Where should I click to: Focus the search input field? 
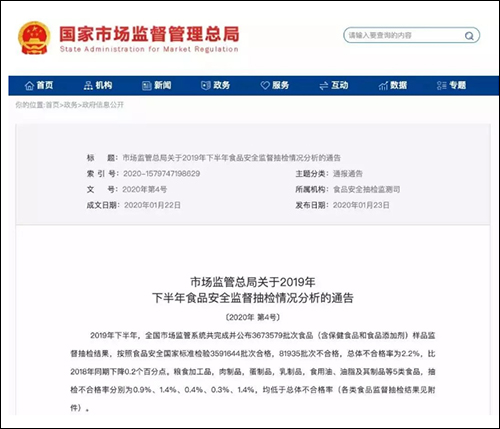click(x=412, y=35)
